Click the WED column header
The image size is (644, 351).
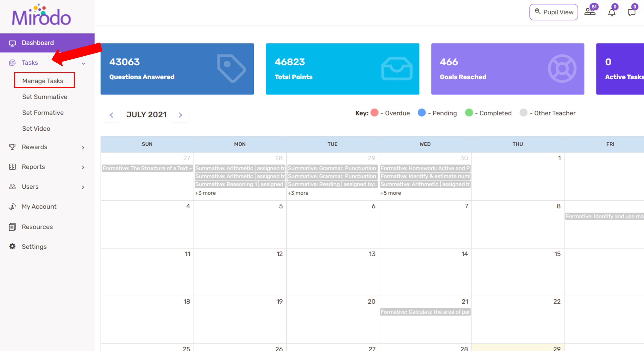pyautogui.click(x=425, y=144)
